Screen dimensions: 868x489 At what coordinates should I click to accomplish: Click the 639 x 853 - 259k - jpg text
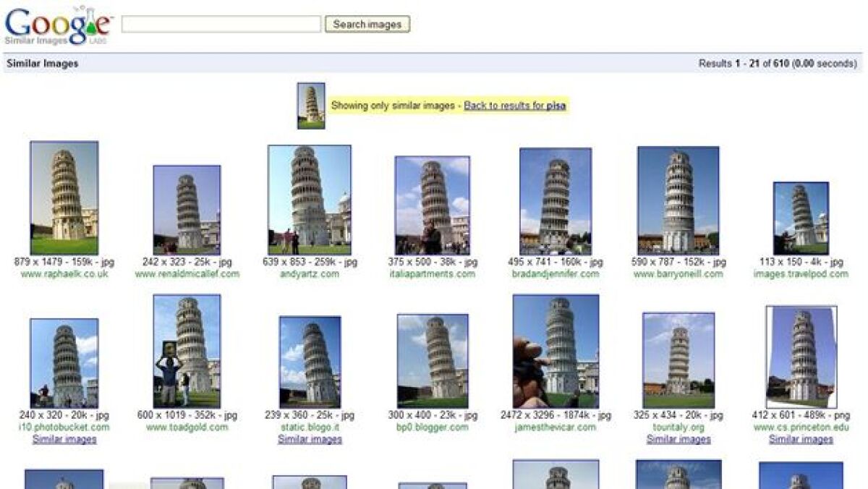click(x=310, y=263)
